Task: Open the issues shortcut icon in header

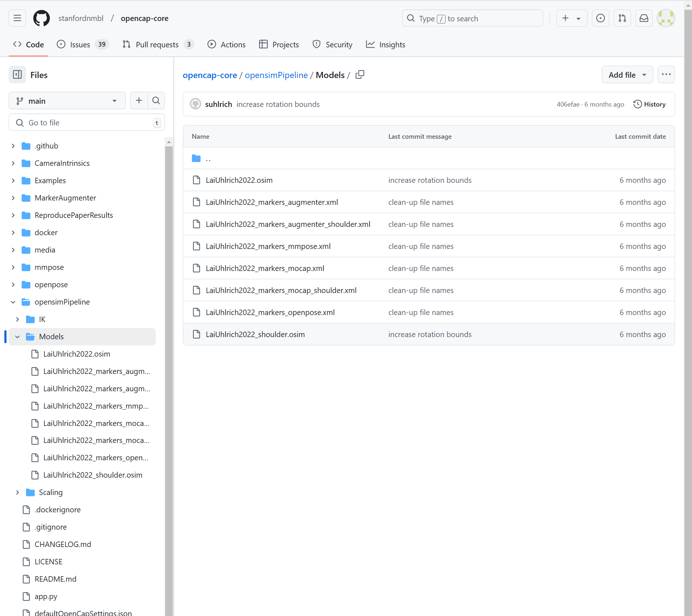Action: click(601, 18)
